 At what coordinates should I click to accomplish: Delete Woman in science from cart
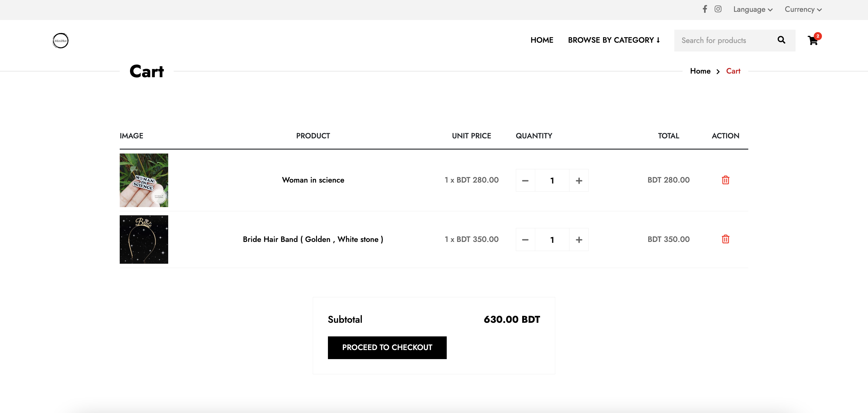click(726, 180)
